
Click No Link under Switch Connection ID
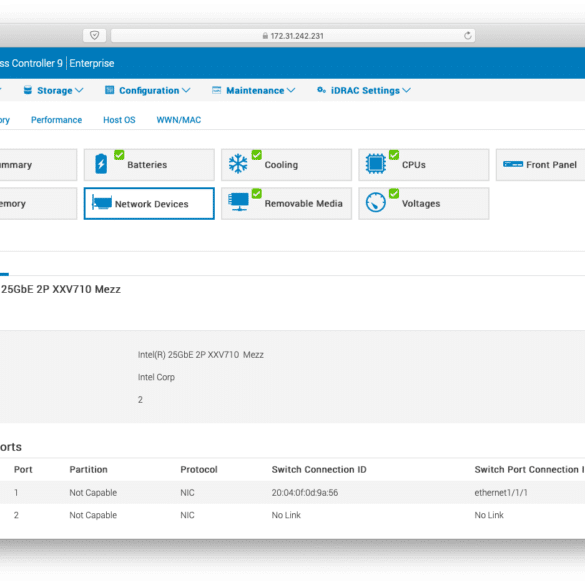click(x=286, y=515)
